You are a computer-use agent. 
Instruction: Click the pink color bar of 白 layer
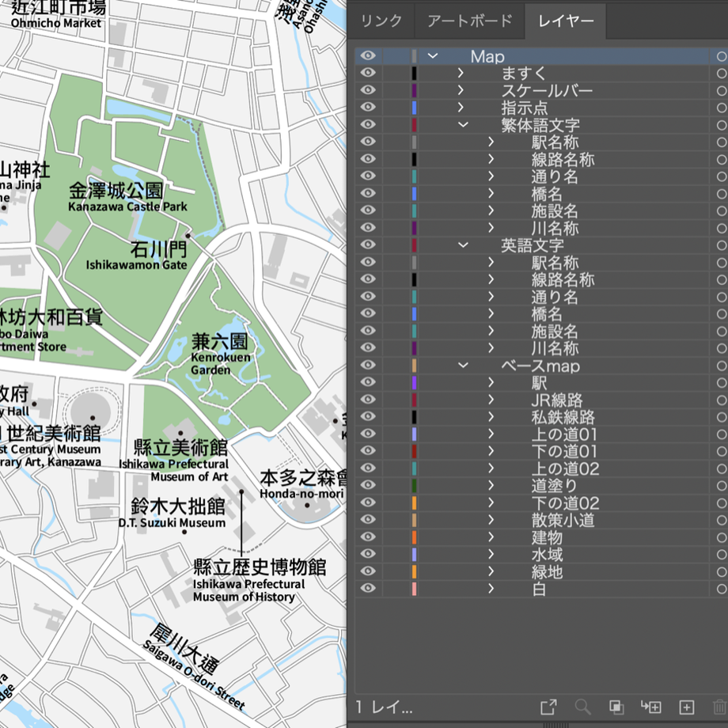[x=414, y=589]
